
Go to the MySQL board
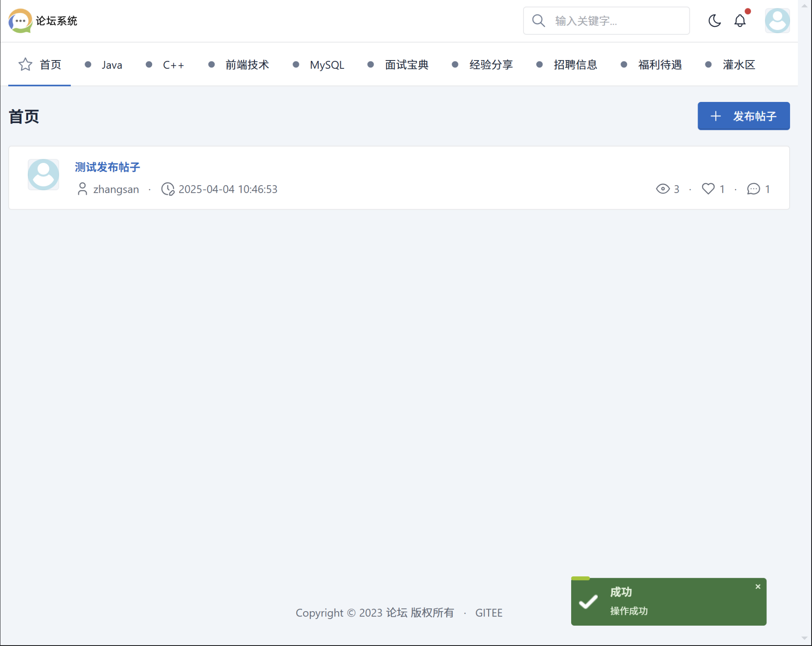[327, 65]
